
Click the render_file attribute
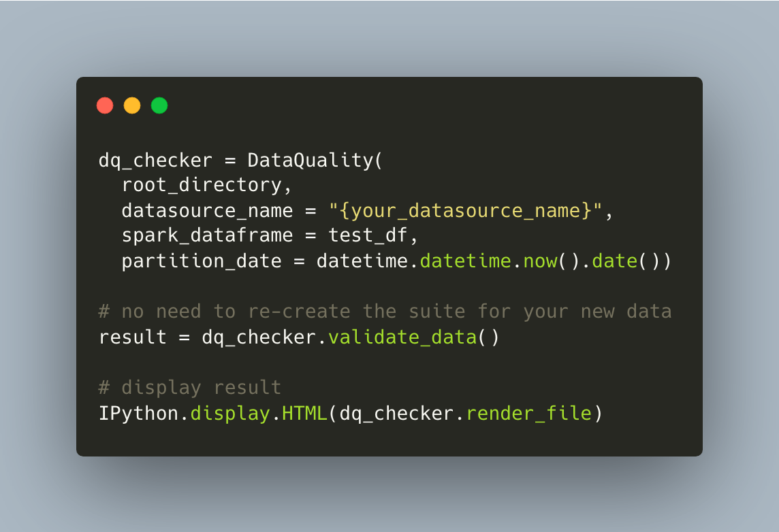pyautogui.click(x=528, y=414)
